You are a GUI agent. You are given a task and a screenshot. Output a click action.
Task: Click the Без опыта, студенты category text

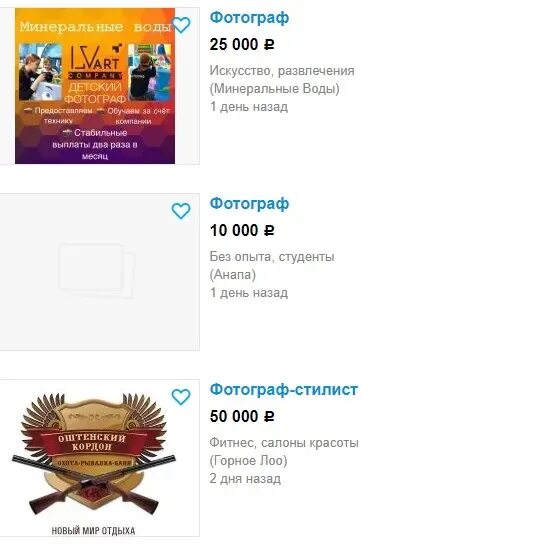point(272,257)
